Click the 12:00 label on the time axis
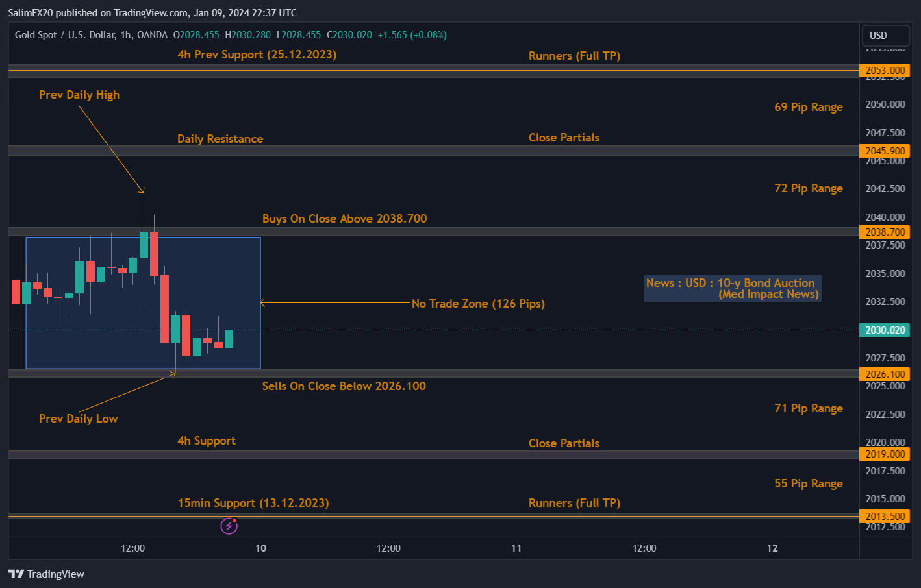The image size is (921, 588). pos(132,548)
